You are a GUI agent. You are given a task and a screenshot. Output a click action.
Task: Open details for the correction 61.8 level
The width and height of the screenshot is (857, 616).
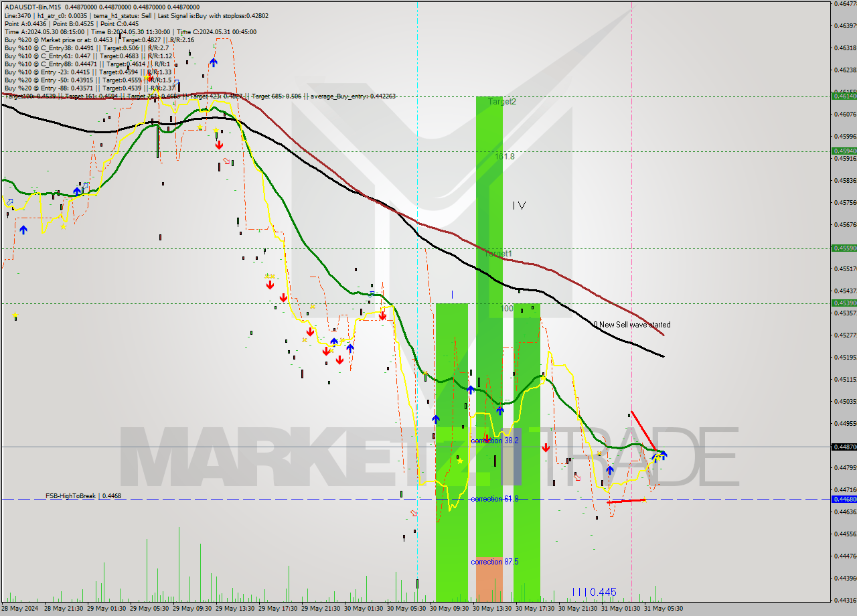click(x=494, y=498)
